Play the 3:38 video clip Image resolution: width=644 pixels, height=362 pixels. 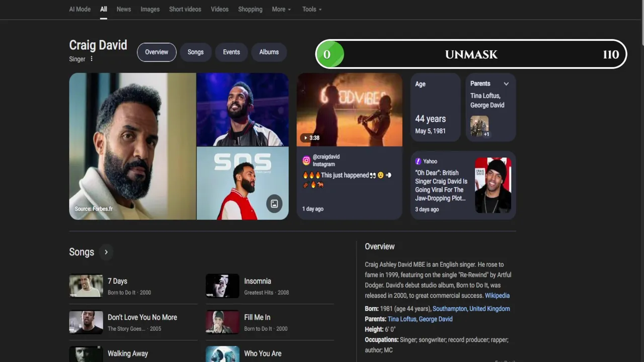click(350, 110)
